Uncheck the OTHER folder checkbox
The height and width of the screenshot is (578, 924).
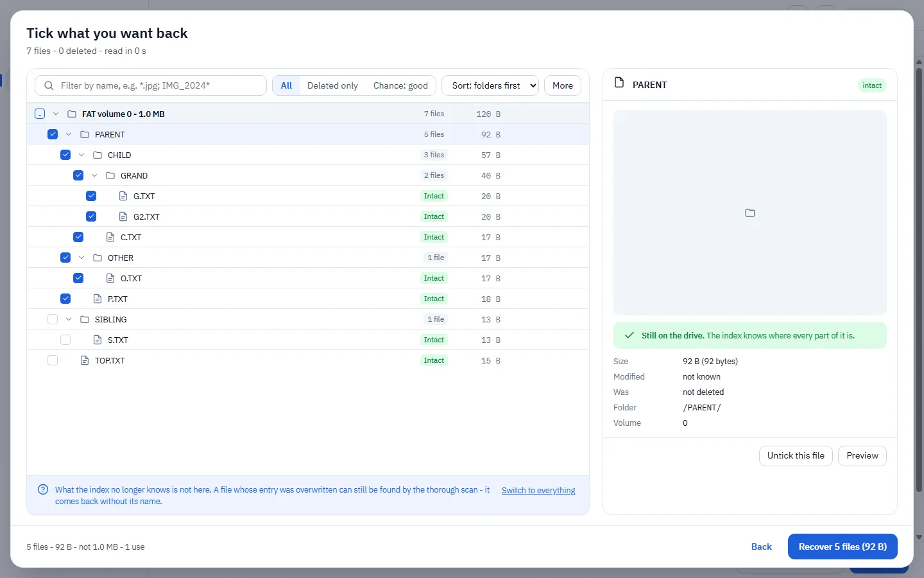pyautogui.click(x=65, y=258)
